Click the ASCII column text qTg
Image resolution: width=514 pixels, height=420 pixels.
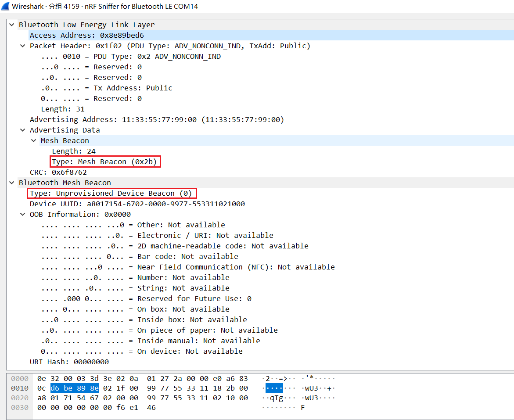pos(277,398)
